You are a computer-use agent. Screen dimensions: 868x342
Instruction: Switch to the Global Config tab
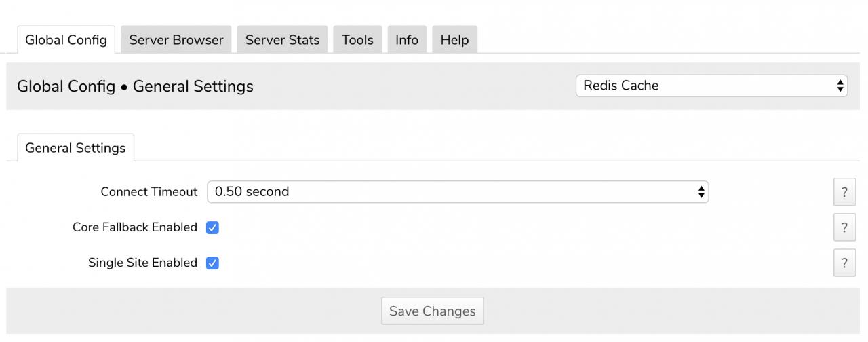coord(66,40)
